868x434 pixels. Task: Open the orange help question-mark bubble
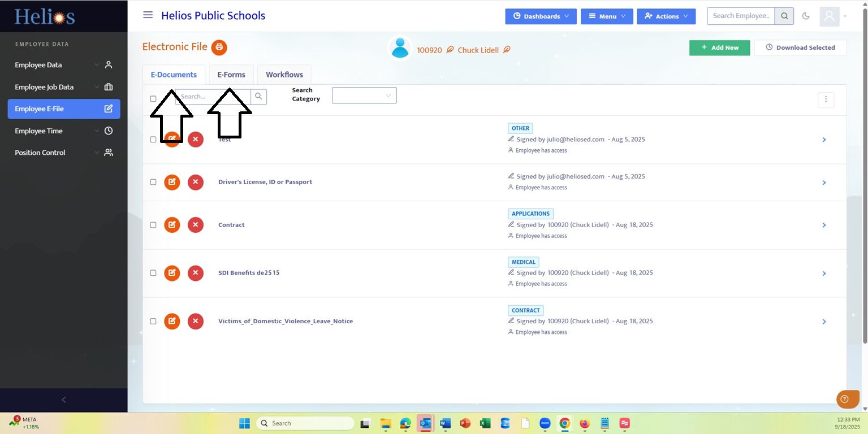(848, 399)
